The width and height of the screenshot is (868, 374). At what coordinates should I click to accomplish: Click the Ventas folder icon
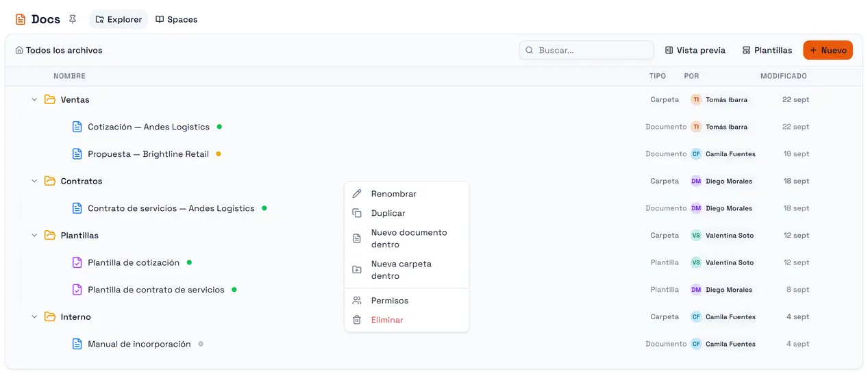(50, 99)
